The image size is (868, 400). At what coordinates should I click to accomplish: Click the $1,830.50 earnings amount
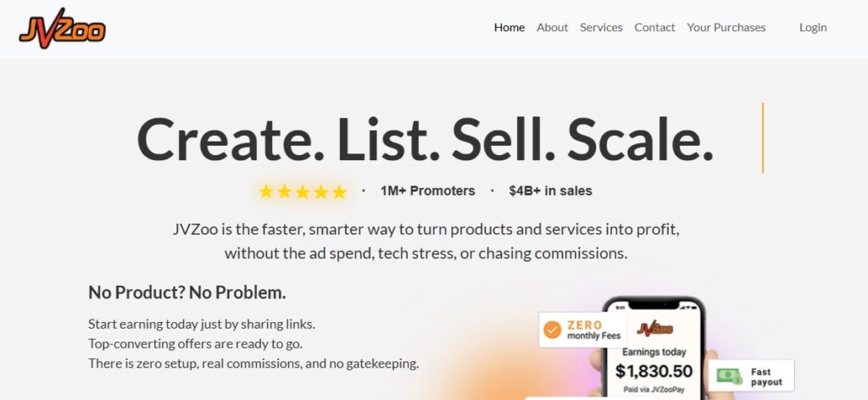pyautogui.click(x=654, y=371)
